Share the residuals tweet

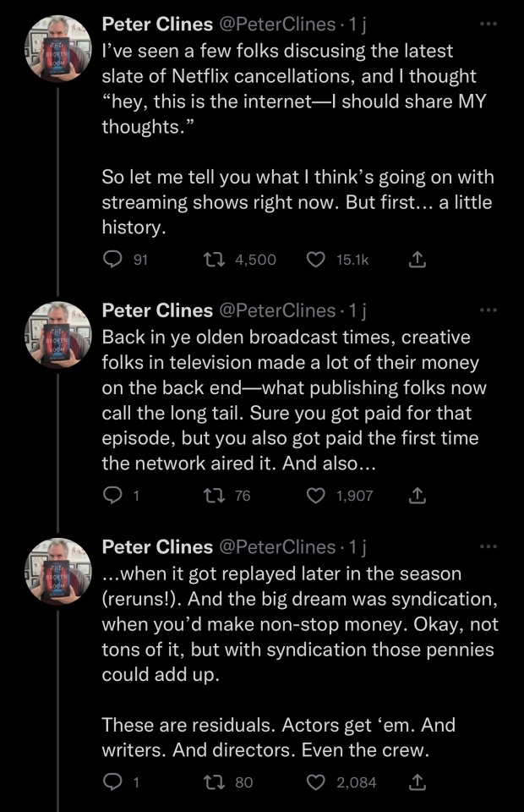coord(416,782)
